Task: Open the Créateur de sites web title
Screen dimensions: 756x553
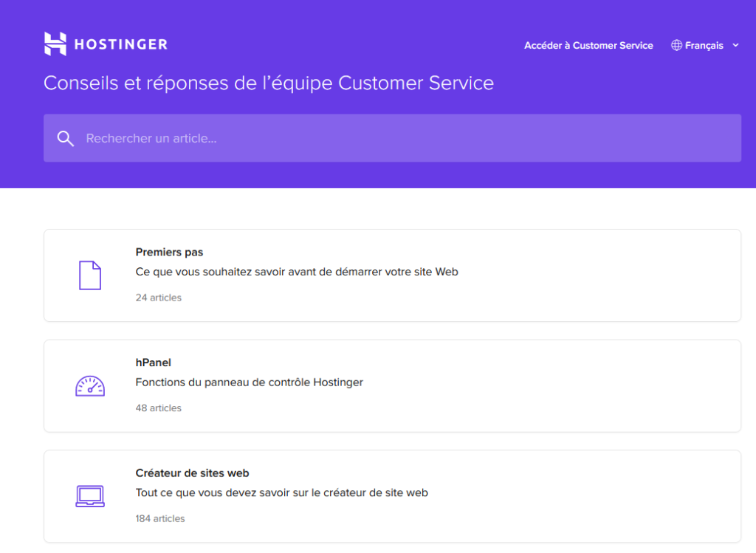Action: [x=193, y=473]
